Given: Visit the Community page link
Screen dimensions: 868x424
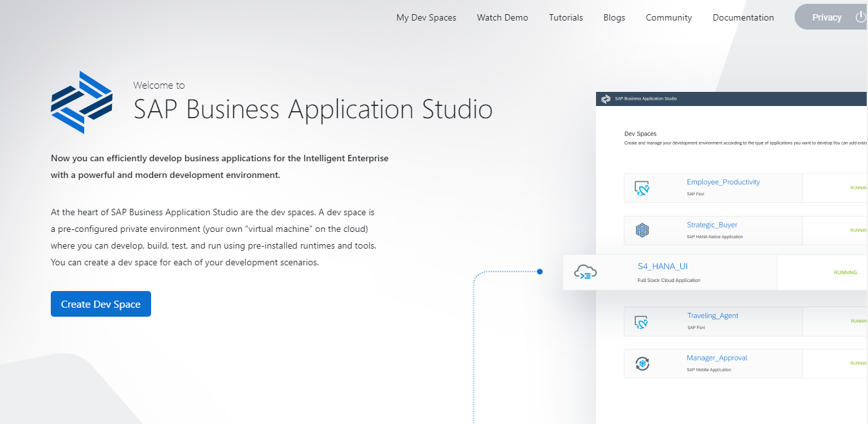Looking at the screenshot, I should pos(669,17).
